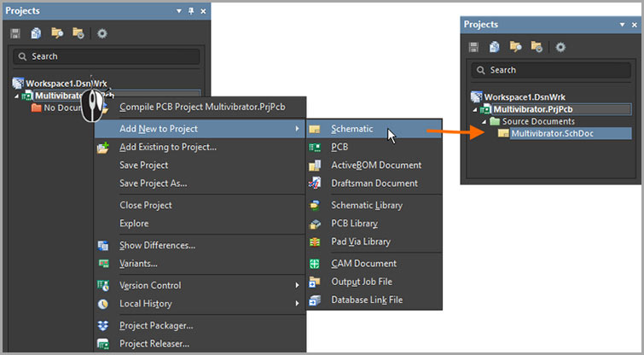Click the Version Control icon
This screenshot has height=355, width=644.
point(103,286)
